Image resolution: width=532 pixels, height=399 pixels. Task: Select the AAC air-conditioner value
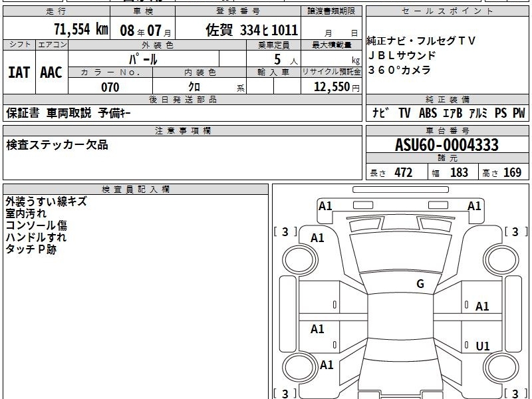click(x=51, y=72)
